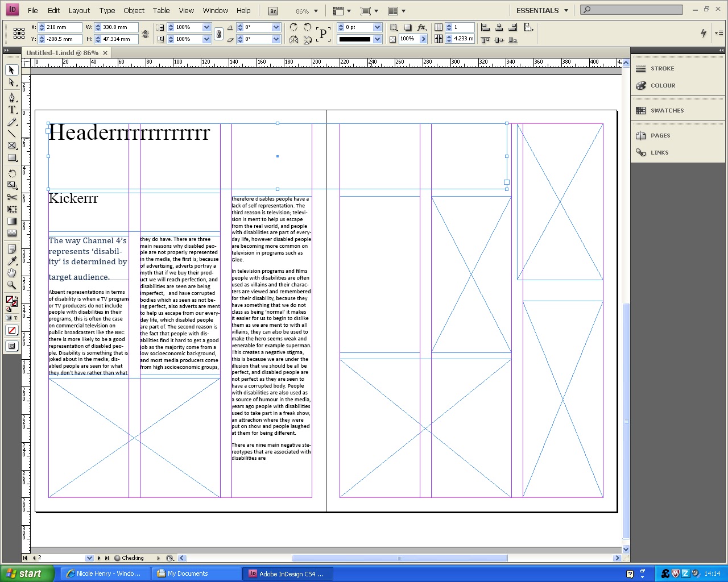Pick the Scissors tool

tap(11, 197)
